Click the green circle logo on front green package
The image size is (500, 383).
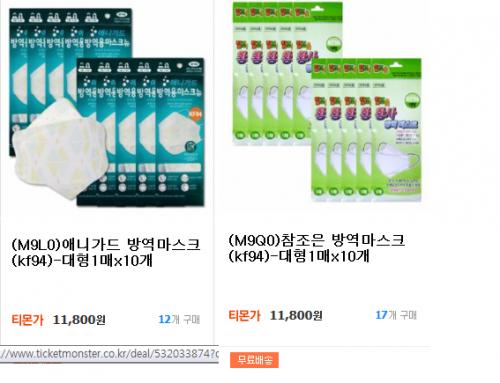point(412,100)
